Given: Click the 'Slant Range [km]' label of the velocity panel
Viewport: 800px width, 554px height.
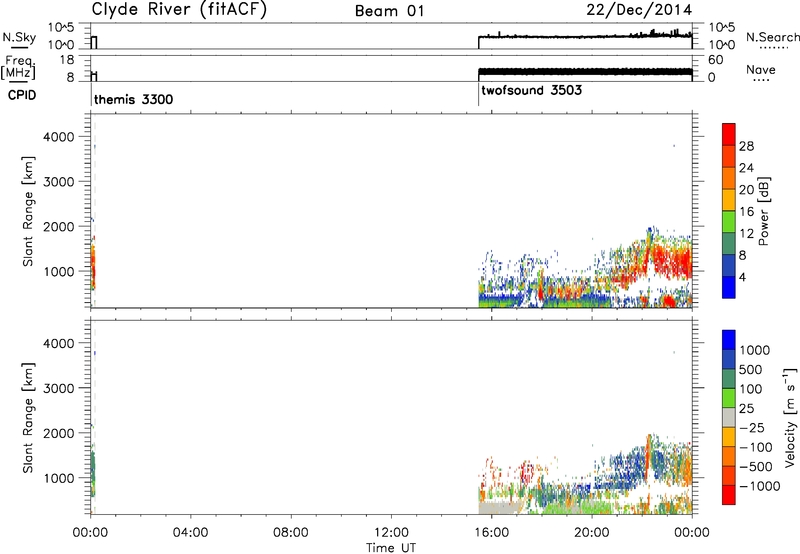Looking at the screenshot, I should pyautogui.click(x=28, y=418).
